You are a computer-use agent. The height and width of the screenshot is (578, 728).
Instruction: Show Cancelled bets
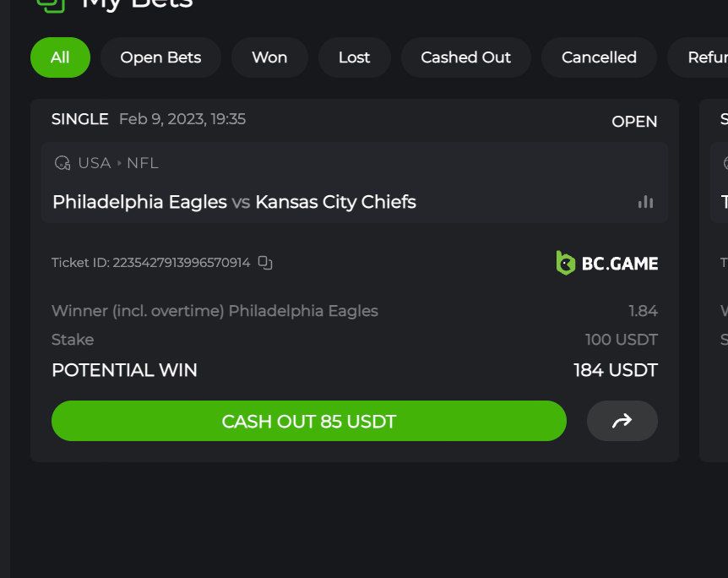[599, 57]
